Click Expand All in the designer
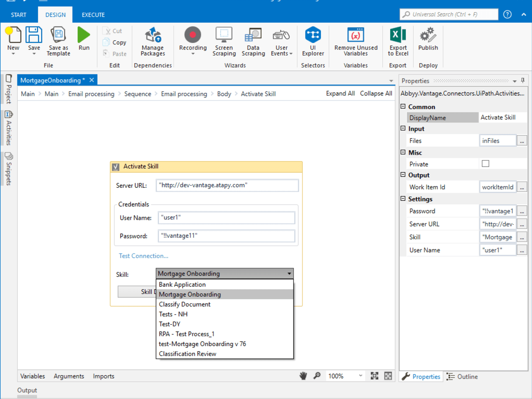 click(340, 94)
